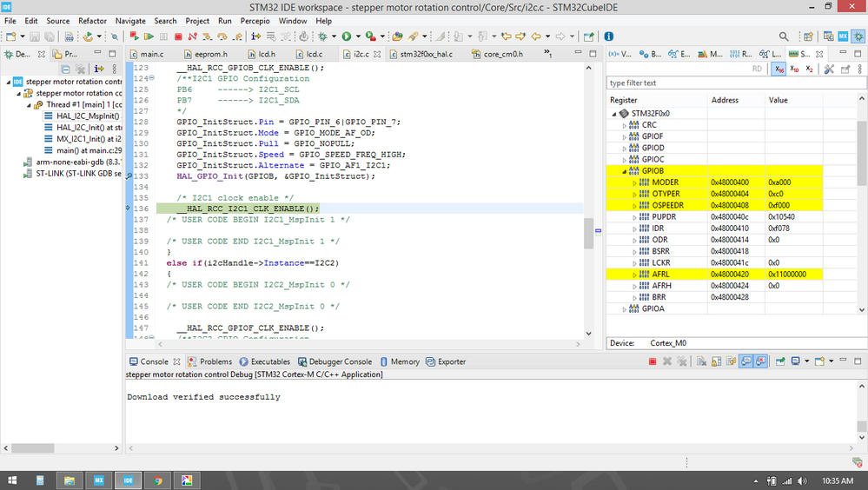The height and width of the screenshot is (490, 868).
Task: Open the Percepio menu
Action: click(x=255, y=21)
